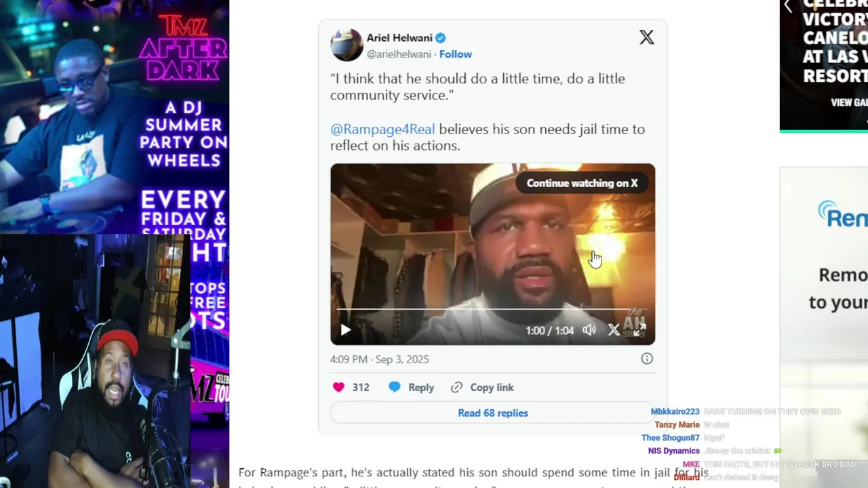Click the info icon beside the tweet date
Viewport: 868px width, 488px height.
(647, 359)
